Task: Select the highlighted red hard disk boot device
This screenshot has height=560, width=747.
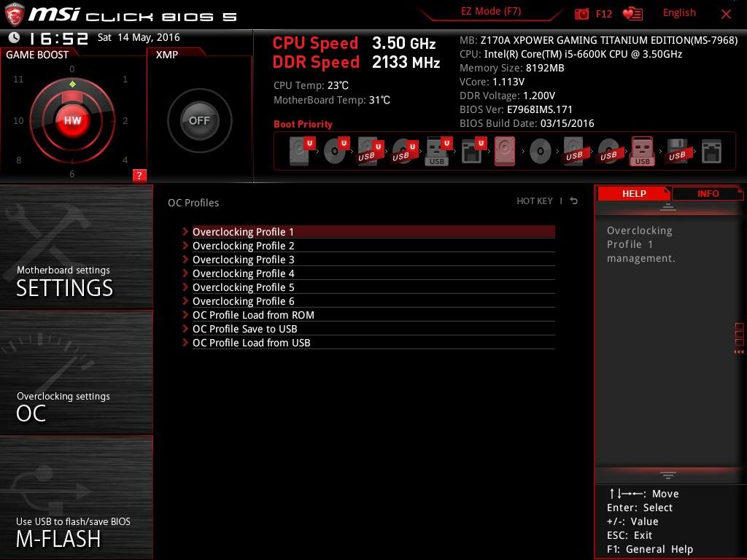Action: (x=505, y=152)
